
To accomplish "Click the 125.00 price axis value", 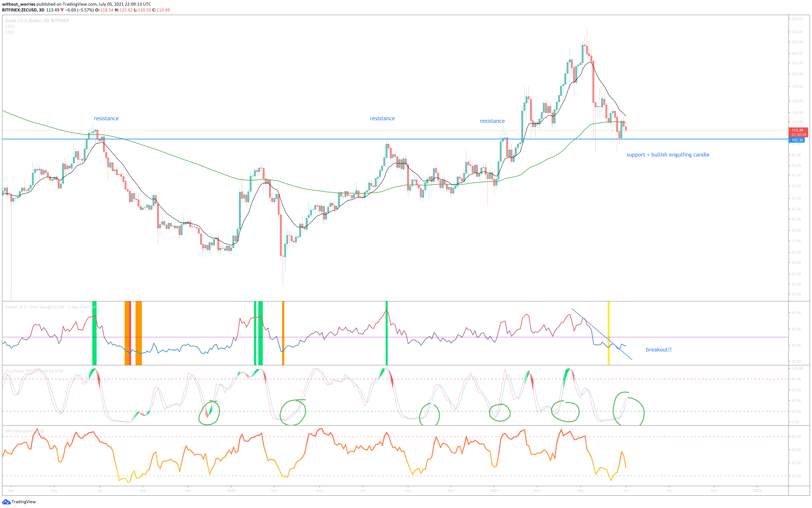I will 797,122.
